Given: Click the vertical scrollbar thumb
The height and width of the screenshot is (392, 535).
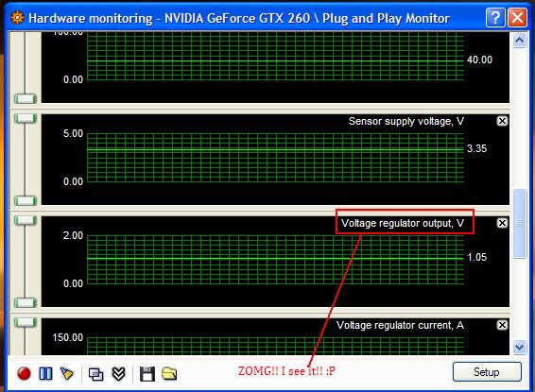Looking at the screenshot, I should coord(519,224).
